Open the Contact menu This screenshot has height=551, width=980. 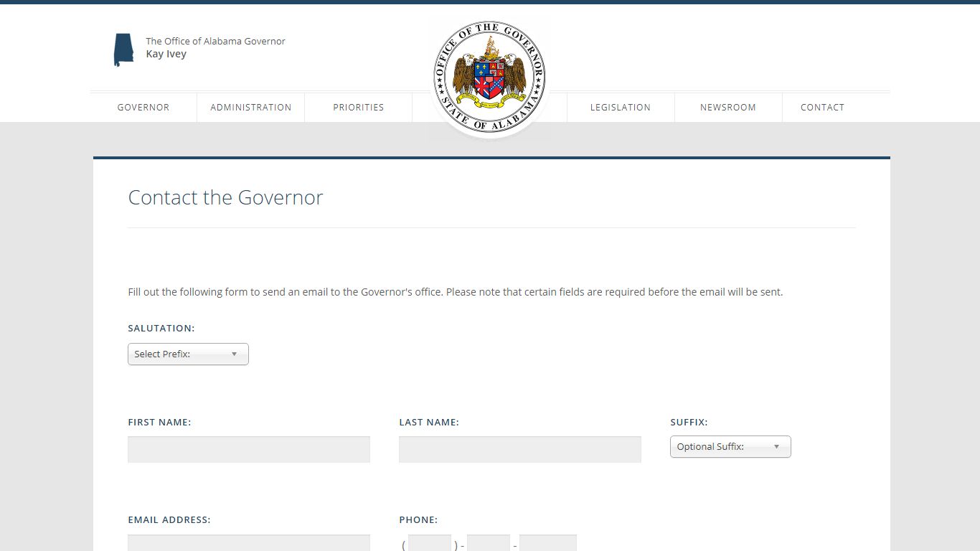[822, 108]
